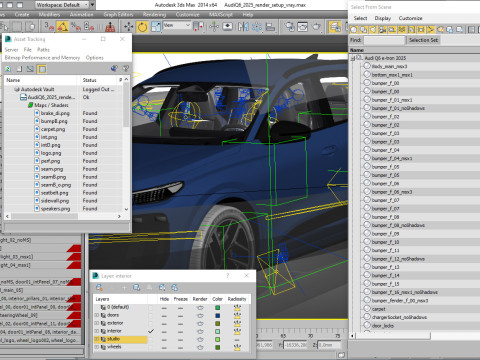This screenshot has height=360, width=480.
Task: Click the Use Pivot Point Center icon
Action: (x=198, y=27)
